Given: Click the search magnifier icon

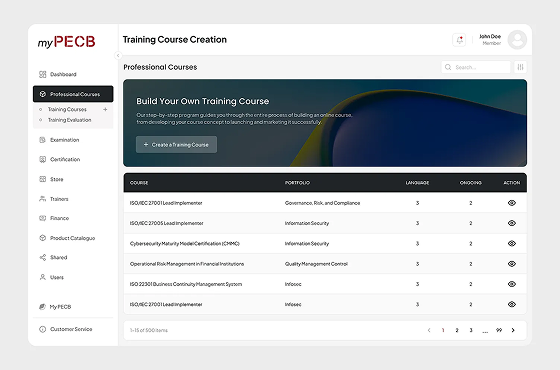Looking at the screenshot, I should pyautogui.click(x=448, y=67).
